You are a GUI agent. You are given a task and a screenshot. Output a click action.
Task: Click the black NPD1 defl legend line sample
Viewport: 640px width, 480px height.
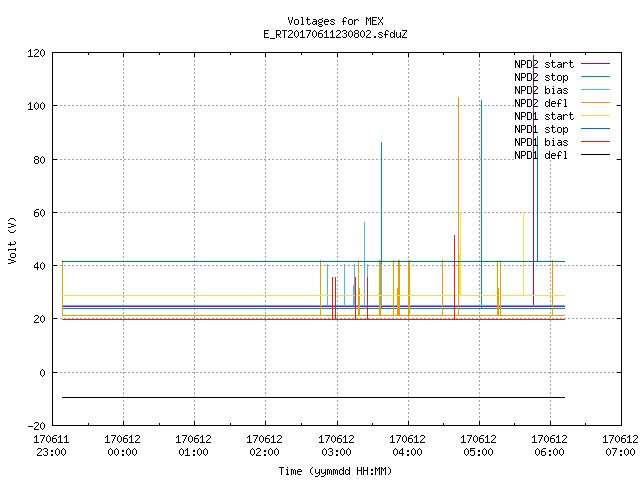coord(595,155)
